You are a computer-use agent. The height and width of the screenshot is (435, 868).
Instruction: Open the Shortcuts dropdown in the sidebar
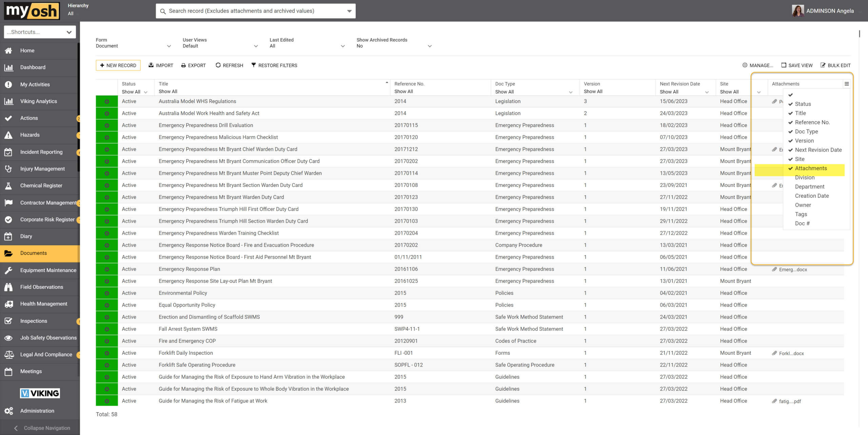40,32
